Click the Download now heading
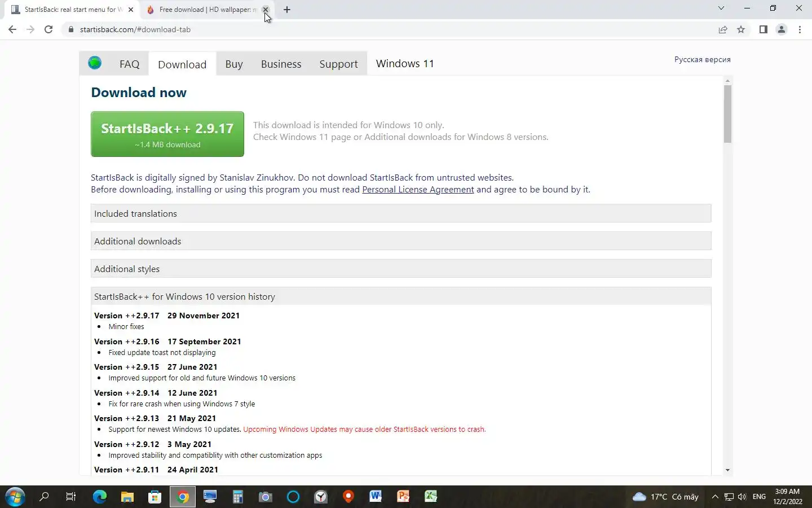The width and height of the screenshot is (812, 508). click(x=139, y=93)
